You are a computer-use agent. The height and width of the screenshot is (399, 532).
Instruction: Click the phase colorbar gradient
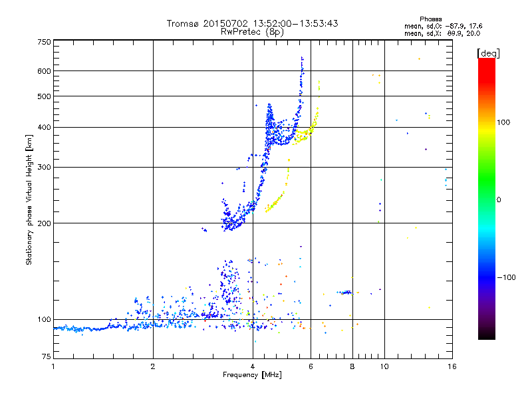click(487, 198)
